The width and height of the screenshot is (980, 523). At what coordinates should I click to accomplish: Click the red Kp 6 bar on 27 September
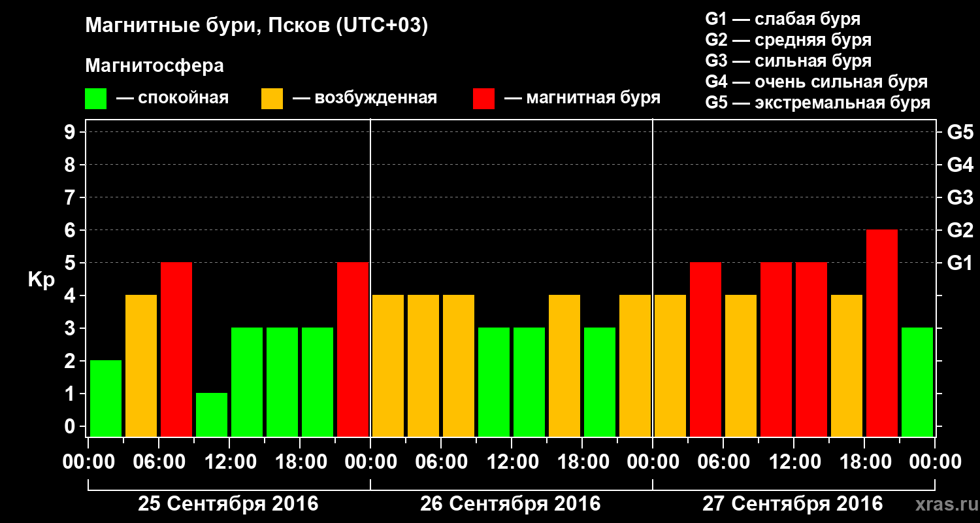882,333
